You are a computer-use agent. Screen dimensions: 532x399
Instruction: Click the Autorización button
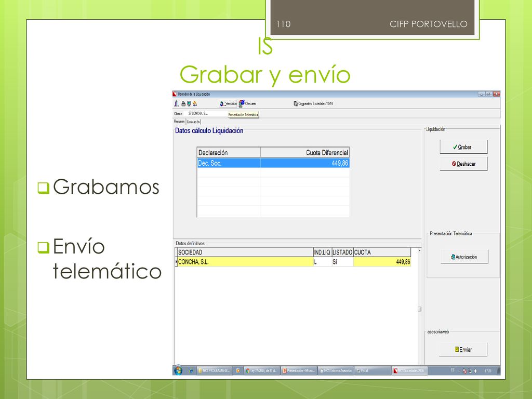point(464,257)
